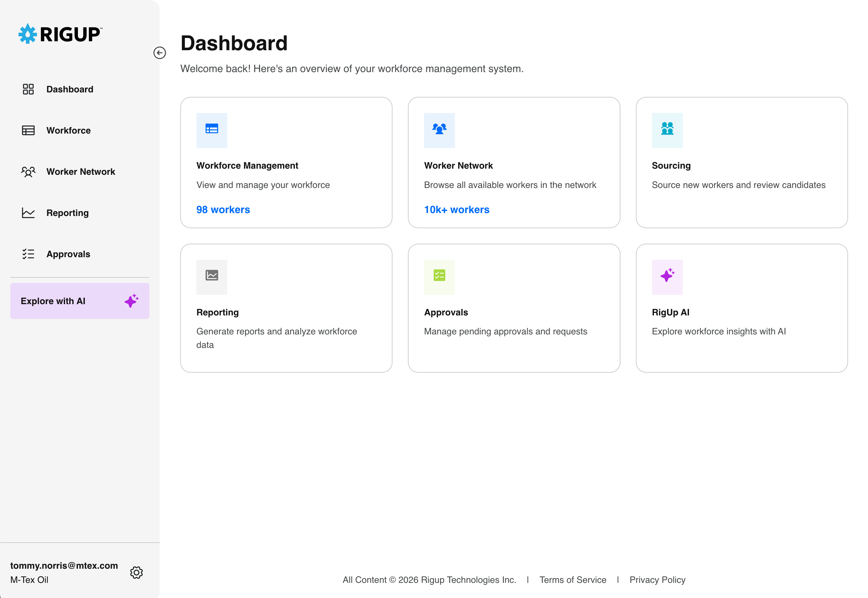Screen dimensions: 868x598
Task: Navigate to Worker Network sidebar item
Action: (x=80, y=172)
